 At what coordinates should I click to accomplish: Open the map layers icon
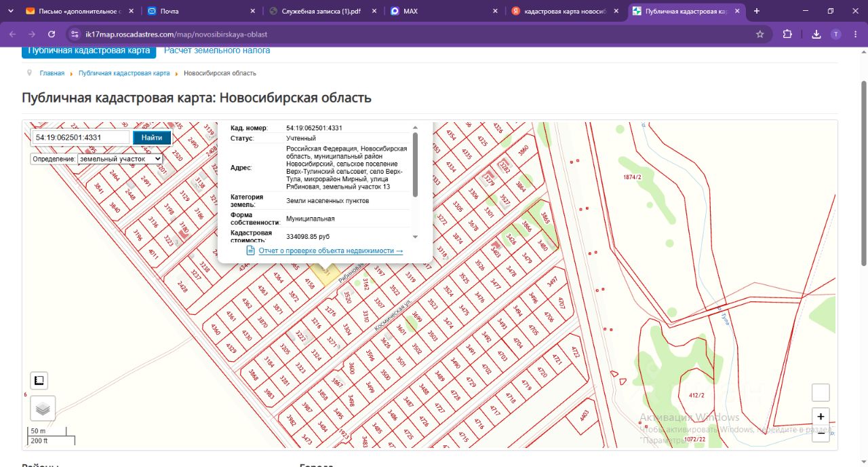pos(43,409)
